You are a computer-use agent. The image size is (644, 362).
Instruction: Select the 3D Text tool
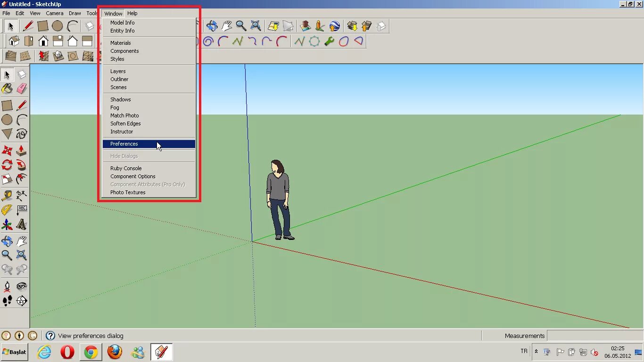(x=22, y=225)
